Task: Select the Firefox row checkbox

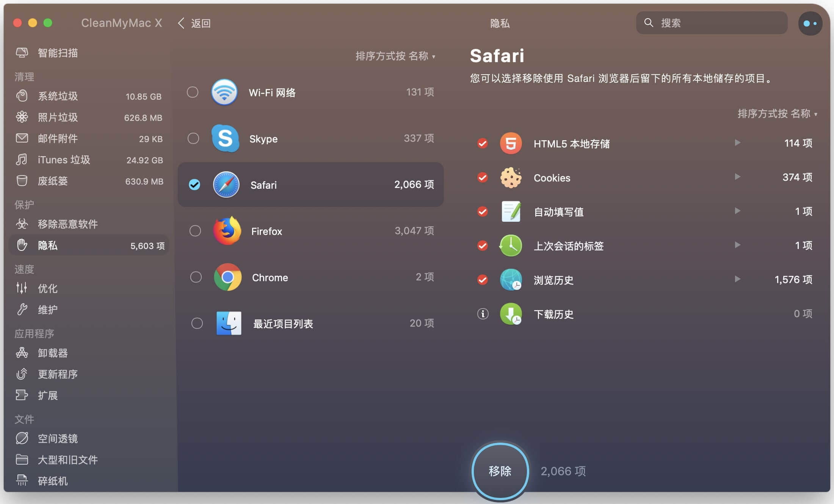Action: pos(195,231)
